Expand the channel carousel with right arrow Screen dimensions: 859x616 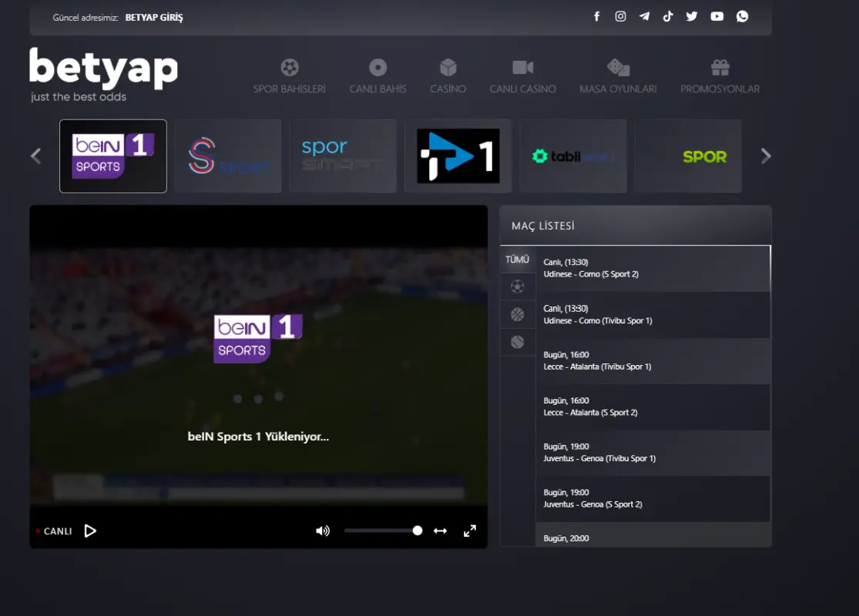pyautogui.click(x=766, y=156)
